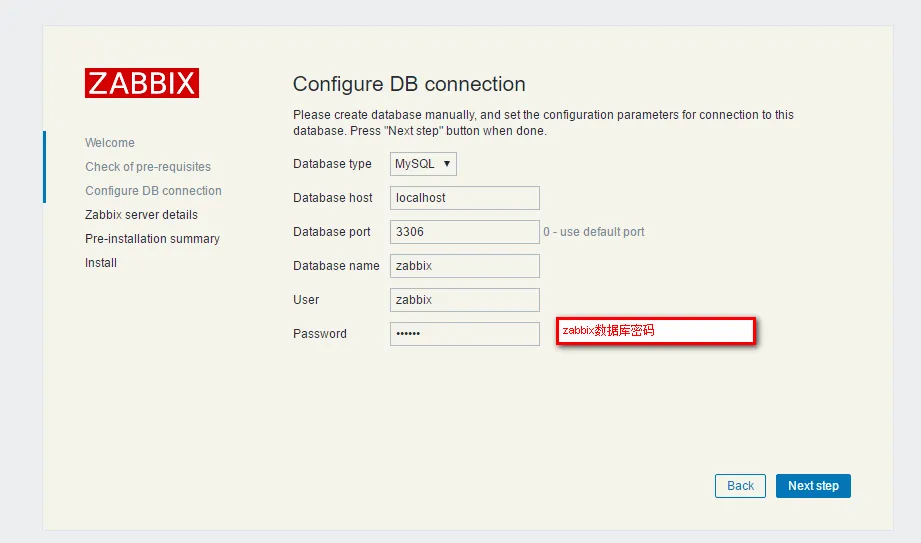921x543 pixels.
Task: Click the Configure DB connection heading
Action: pos(409,84)
